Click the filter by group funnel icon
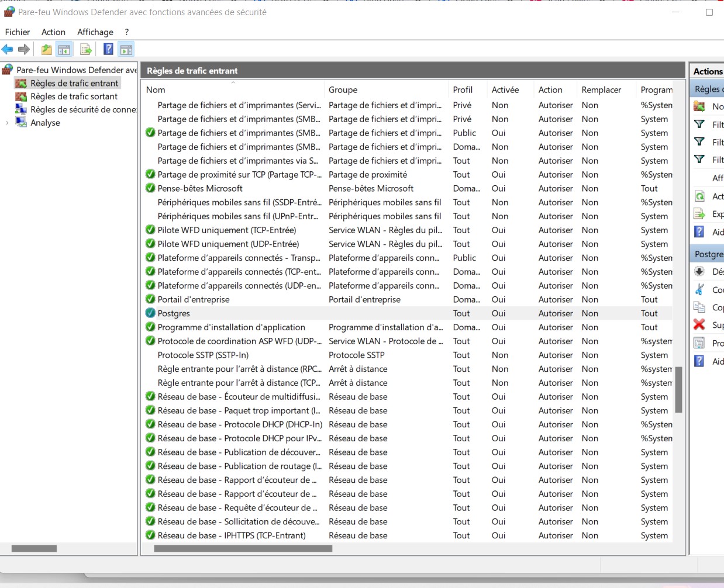Image resolution: width=724 pixels, height=588 pixels. tap(699, 159)
